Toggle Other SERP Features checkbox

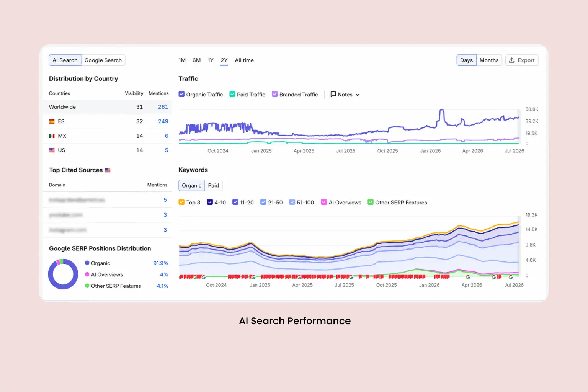click(x=371, y=202)
